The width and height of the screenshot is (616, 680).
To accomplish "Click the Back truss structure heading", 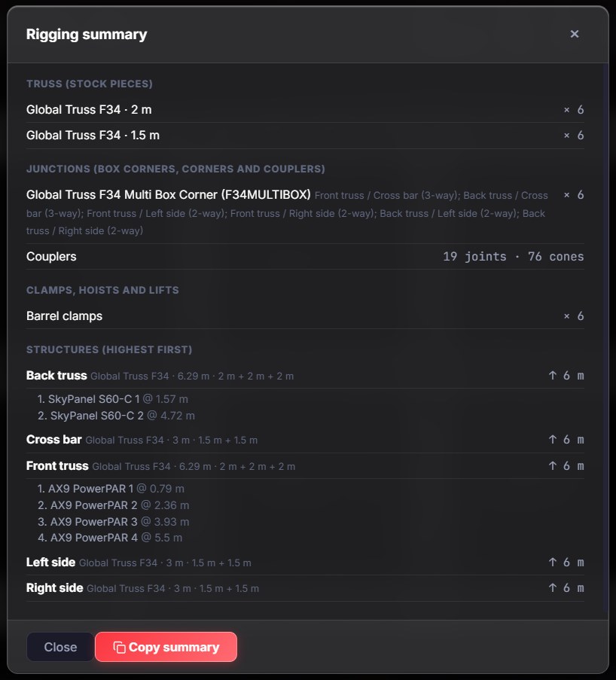I will coord(56,376).
